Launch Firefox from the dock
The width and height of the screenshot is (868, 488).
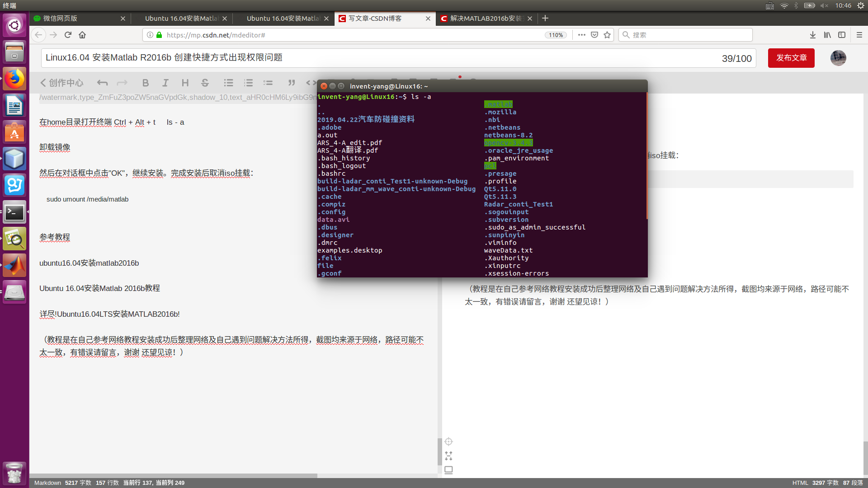click(x=14, y=79)
